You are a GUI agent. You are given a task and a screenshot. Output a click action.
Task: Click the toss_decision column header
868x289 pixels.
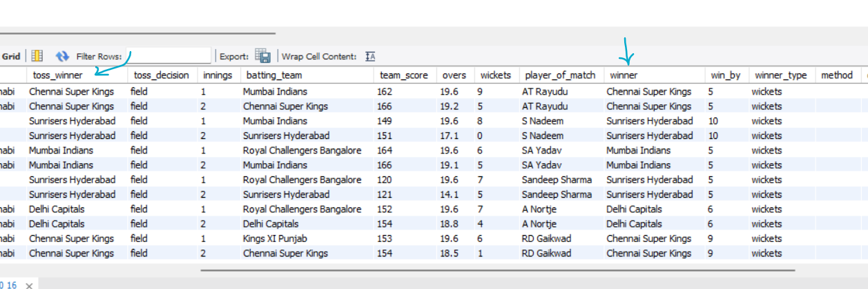[x=163, y=75]
